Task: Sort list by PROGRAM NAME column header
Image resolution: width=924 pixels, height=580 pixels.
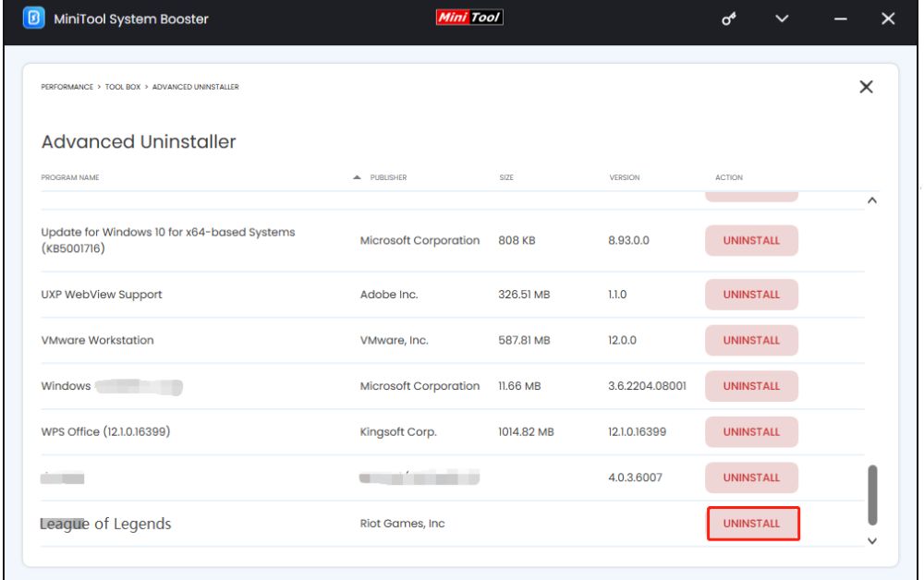Action: [70, 177]
